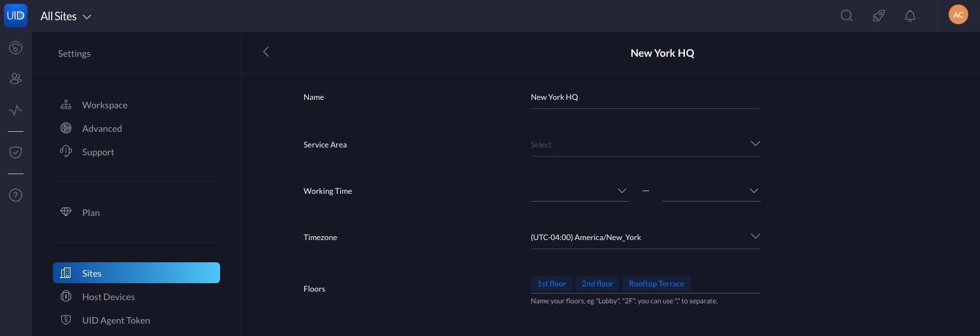
Task: Open the users icon in left rail
Action: click(16, 79)
